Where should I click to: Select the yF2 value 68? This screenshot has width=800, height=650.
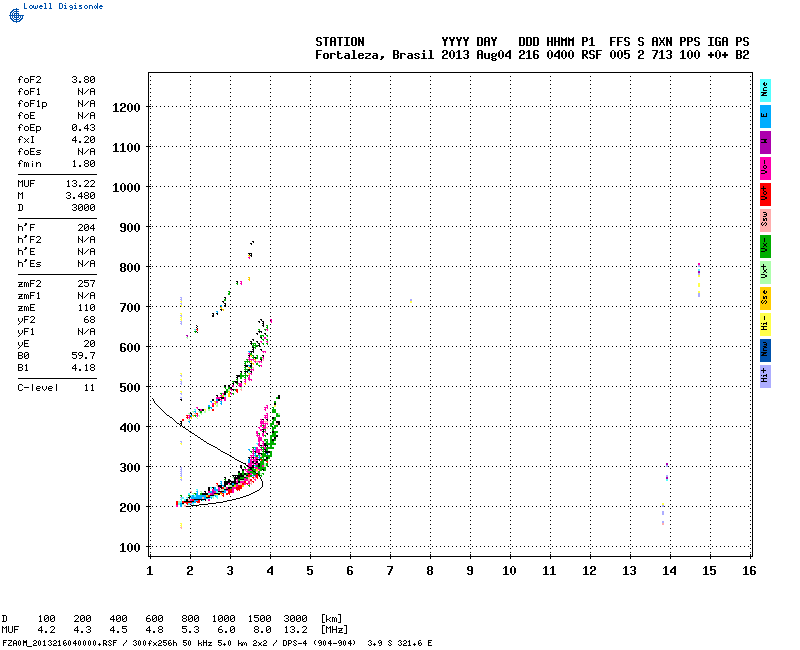[x=89, y=320]
